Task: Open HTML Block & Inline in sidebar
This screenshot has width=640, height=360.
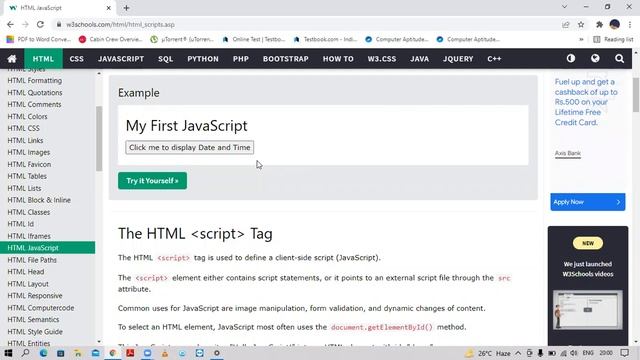Action: pyautogui.click(x=39, y=200)
